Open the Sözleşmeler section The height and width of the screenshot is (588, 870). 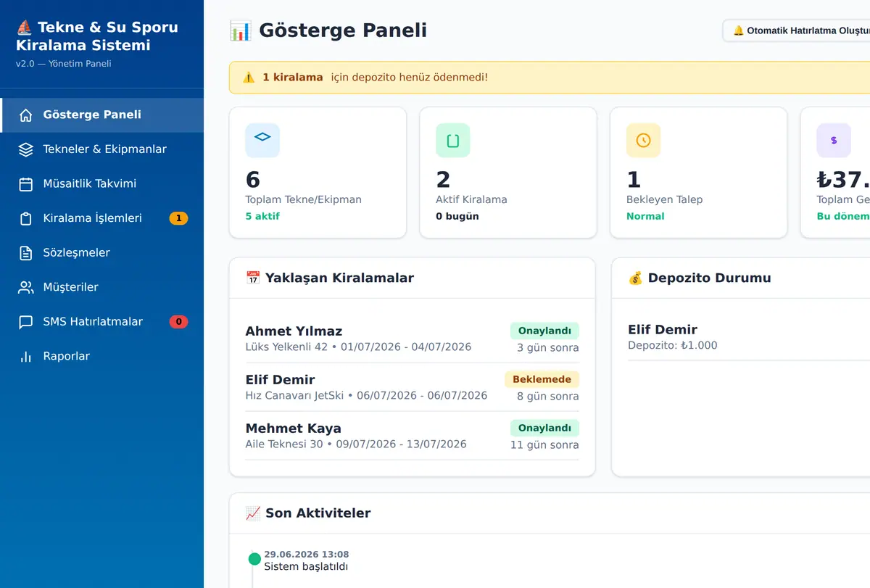[103, 253]
